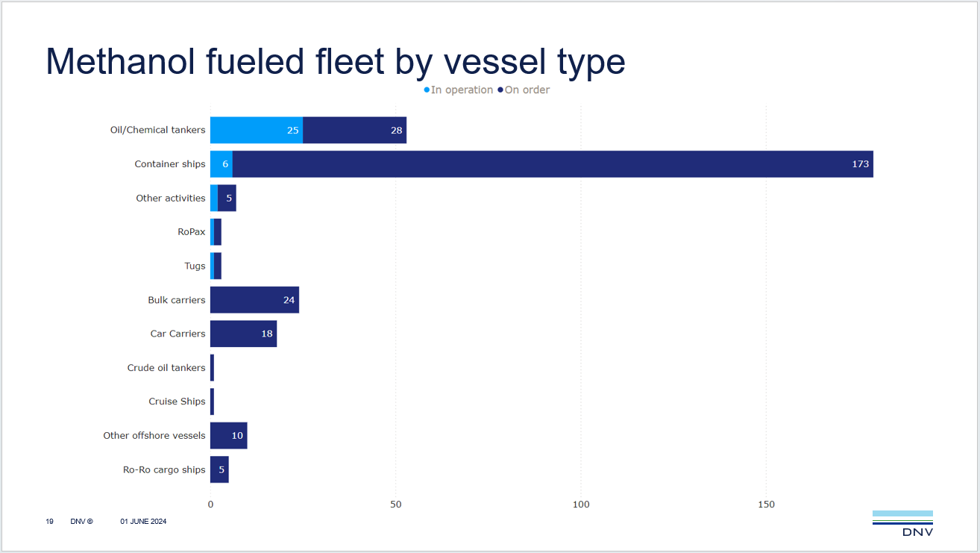Screen dimensions: 980x553
Task: Click the Car Carriers bar
Action: tap(243, 334)
